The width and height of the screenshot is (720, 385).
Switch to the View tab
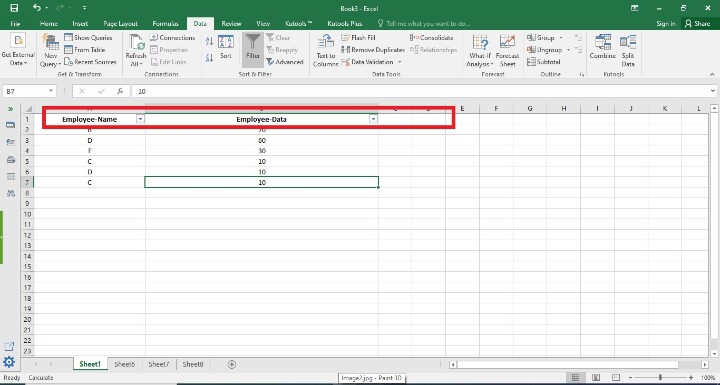(x=263, y=23)
